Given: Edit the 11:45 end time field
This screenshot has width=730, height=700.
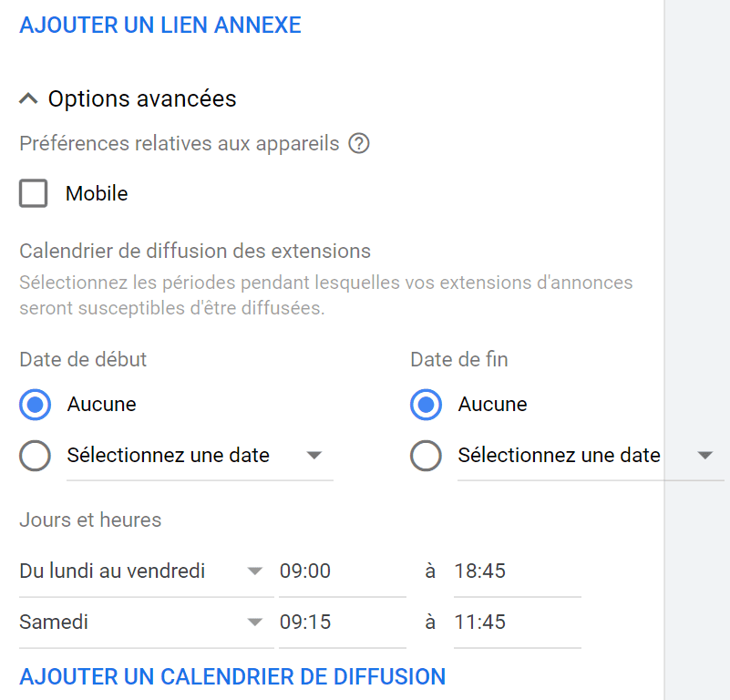Looking at the screenshot, I should pos(516,623).
